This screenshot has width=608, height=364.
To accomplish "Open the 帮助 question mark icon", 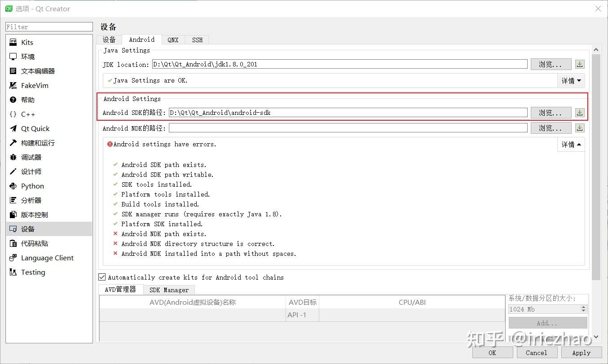I will [13, 100].
